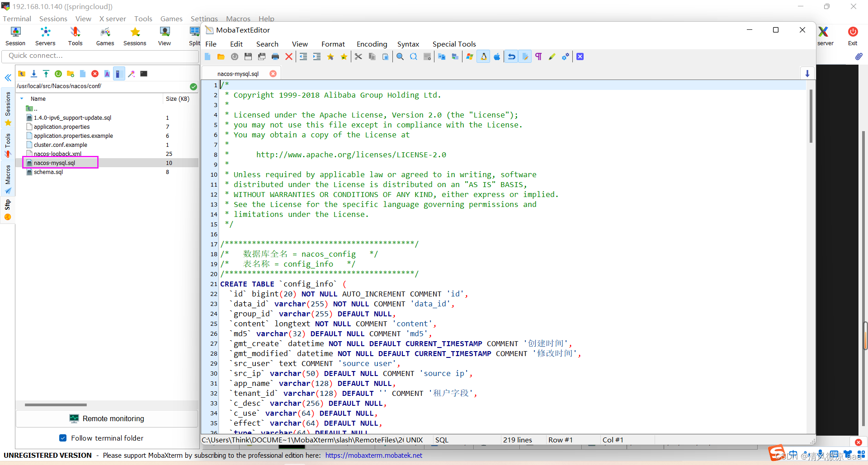Select schema.sql in the file list

coord(48,172)
